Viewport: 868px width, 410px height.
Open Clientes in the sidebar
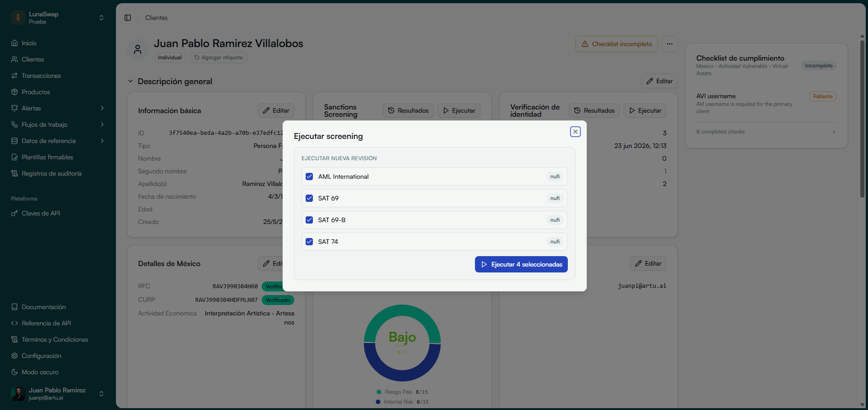click(58, 59)
